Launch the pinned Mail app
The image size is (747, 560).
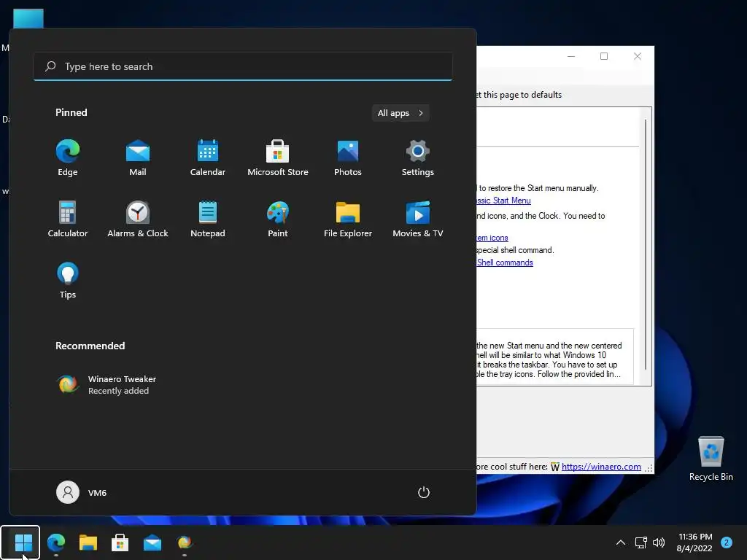click(138, 158)
